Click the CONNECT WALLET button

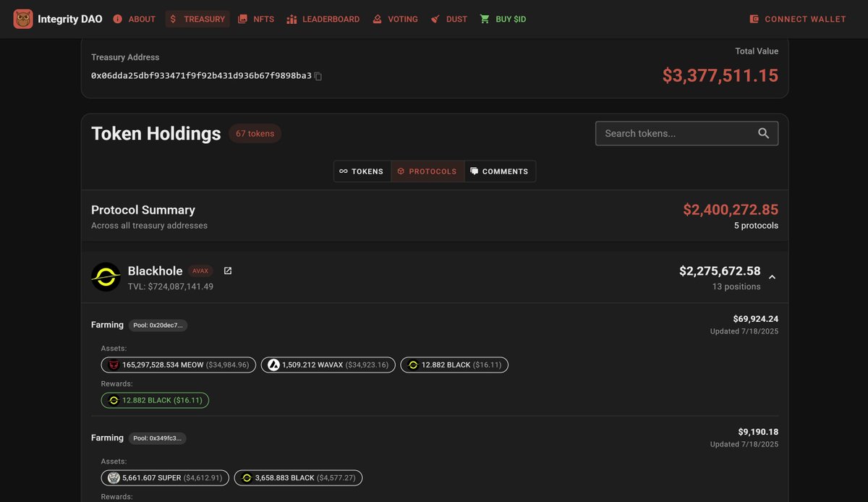[x=798, y=19]
